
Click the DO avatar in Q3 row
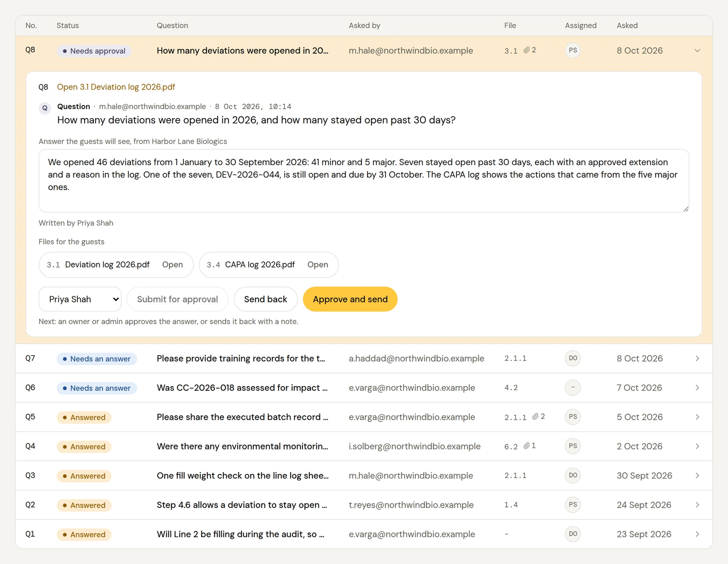pos(573,475)
